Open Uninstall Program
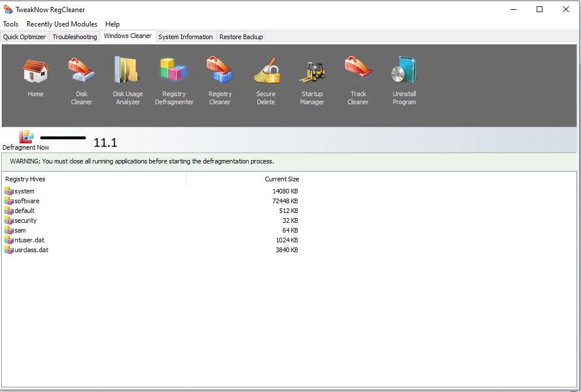This screenshot has height=392, width=581. click(x=404, y=70)
